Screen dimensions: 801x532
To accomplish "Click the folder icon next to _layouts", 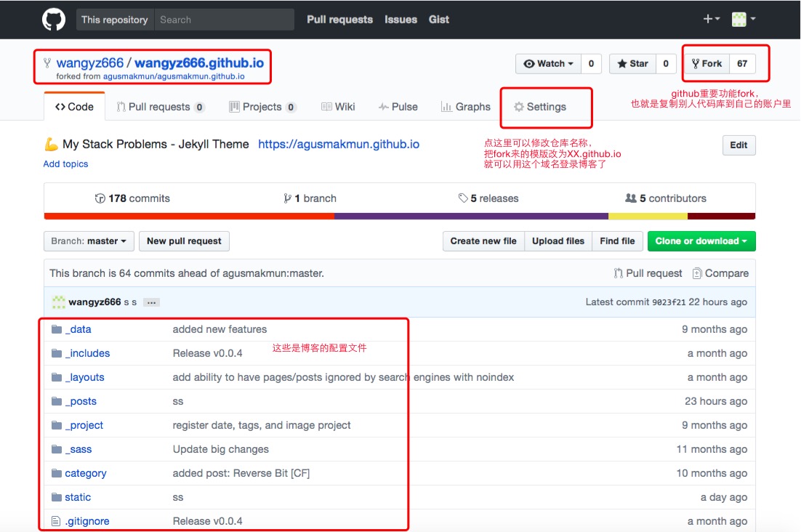I will (x=57, y=377).
